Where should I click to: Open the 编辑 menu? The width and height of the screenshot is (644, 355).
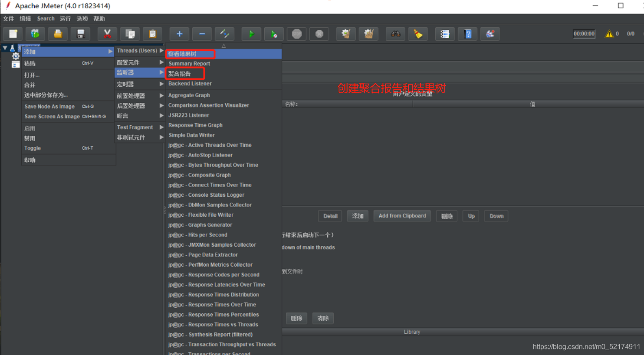pos(25,19)
